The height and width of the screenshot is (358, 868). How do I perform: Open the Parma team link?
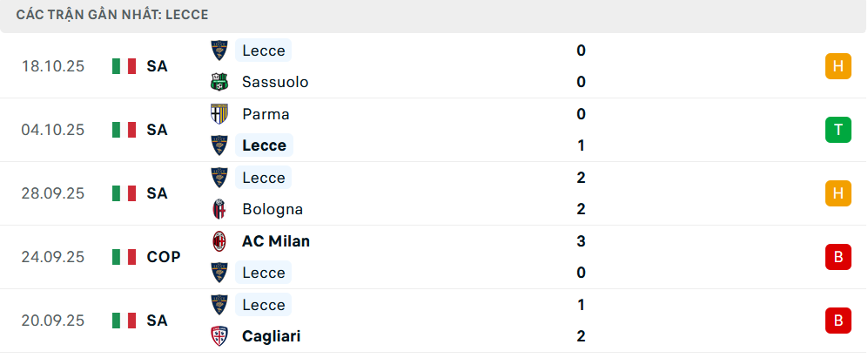point(266,114)
